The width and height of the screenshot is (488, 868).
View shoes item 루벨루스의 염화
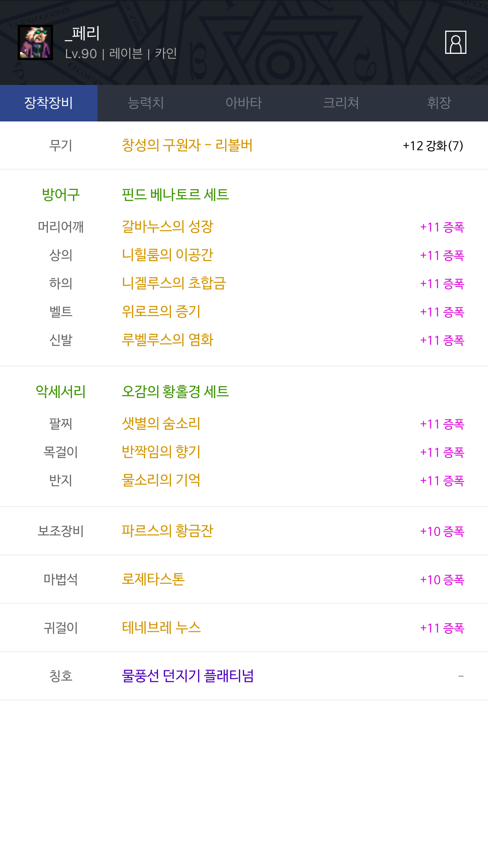coord(167,340)
